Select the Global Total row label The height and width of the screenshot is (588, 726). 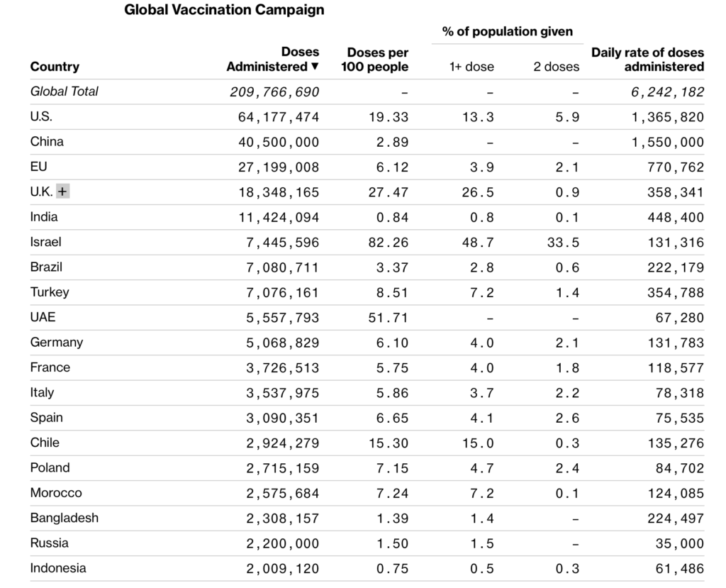[64, 91]
